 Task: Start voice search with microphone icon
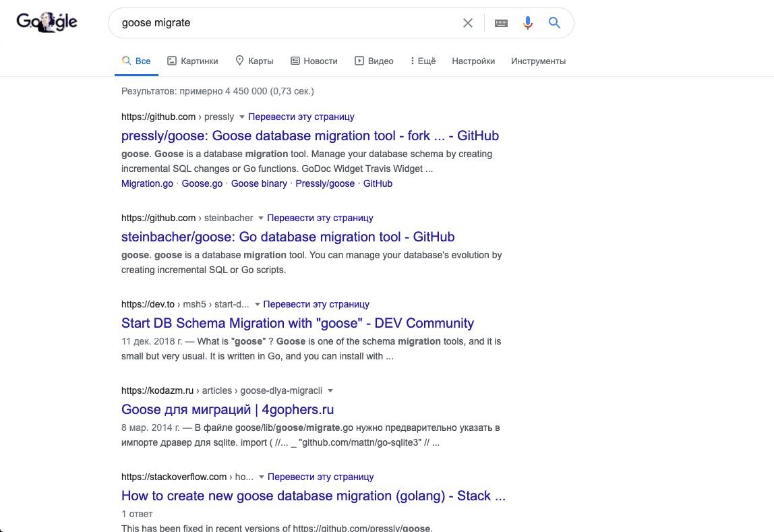[x=528, y=23]
